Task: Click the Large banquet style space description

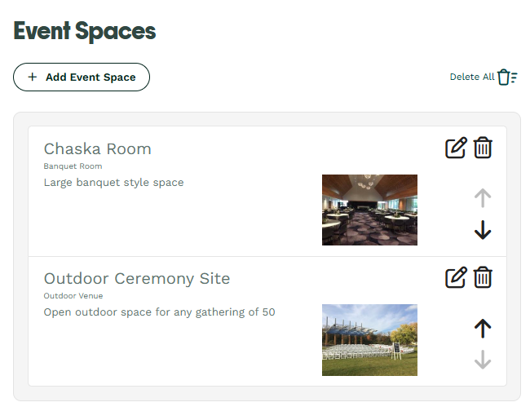Action: [113, 183]
